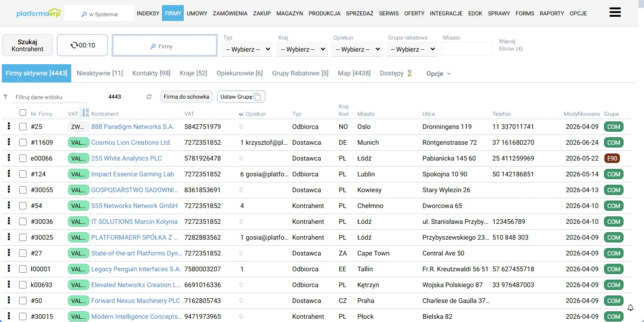Click the VAL VAT badge for #11609
Image resolution: width=644 pixels, height=322 pixels.
[78, 142]
